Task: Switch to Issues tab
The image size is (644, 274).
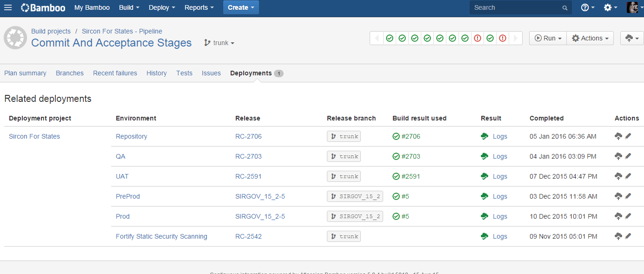Action: tap(211, 73)
